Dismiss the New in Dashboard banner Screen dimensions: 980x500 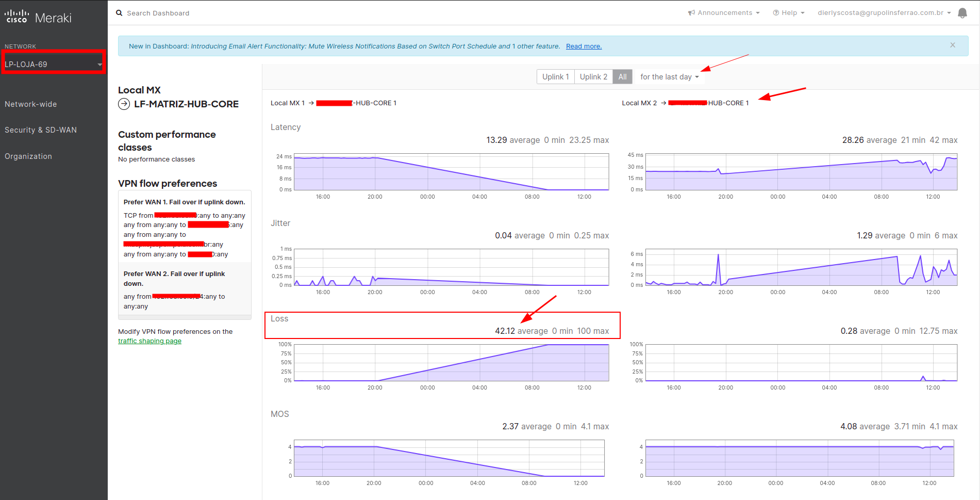click(x=953, y=45)
